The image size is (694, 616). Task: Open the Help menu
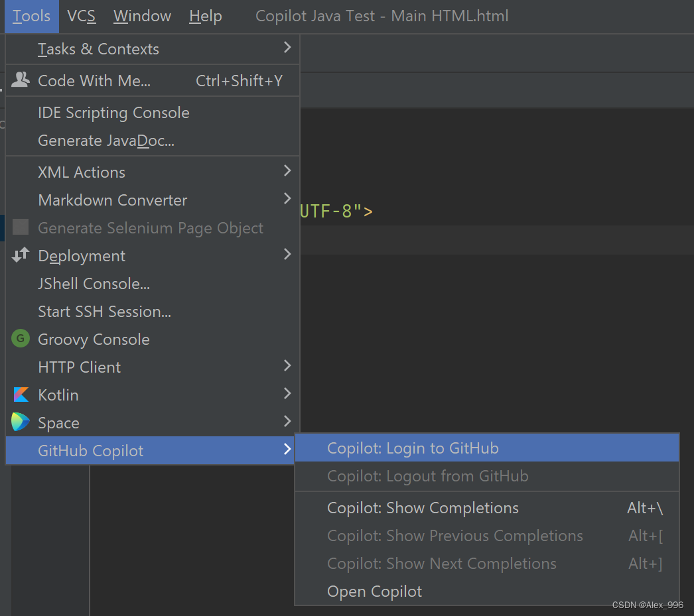point(206,17)
